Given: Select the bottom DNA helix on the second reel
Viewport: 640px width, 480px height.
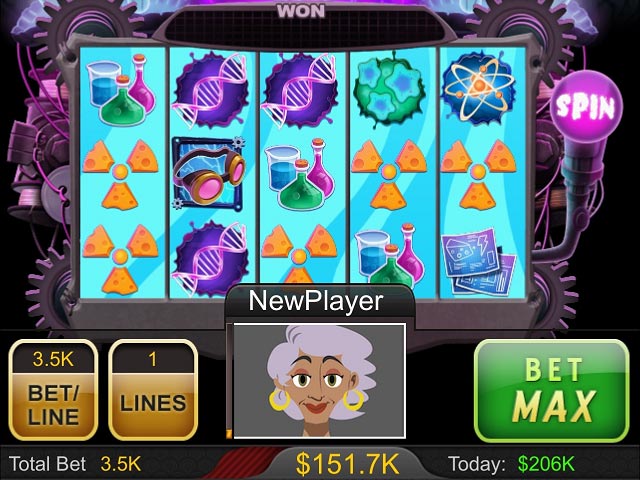Looking at the screenshot, I should [x=210, y=259].
